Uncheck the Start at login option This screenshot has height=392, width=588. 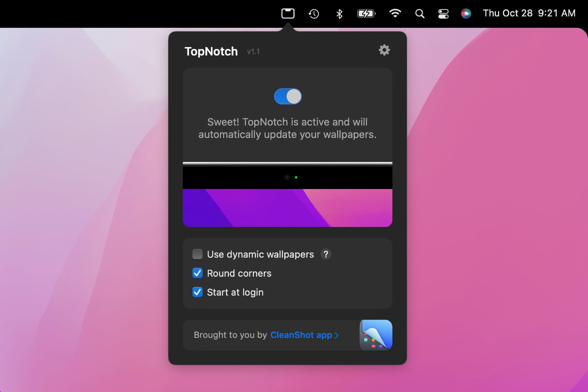pyautogui.click(x=197, y=292)
